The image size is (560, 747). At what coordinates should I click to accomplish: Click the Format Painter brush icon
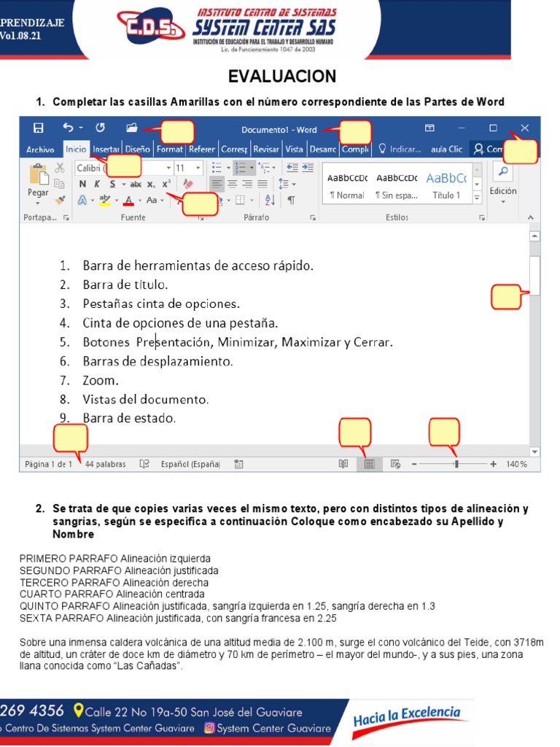click(x=60, y=200)
